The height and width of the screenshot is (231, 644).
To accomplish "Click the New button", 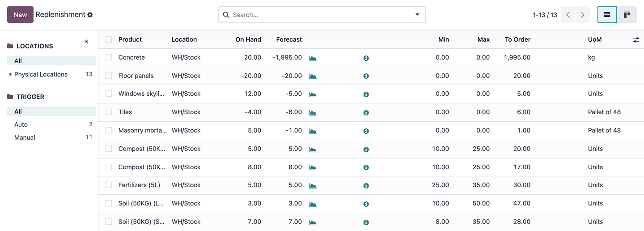I will [20, 15].
